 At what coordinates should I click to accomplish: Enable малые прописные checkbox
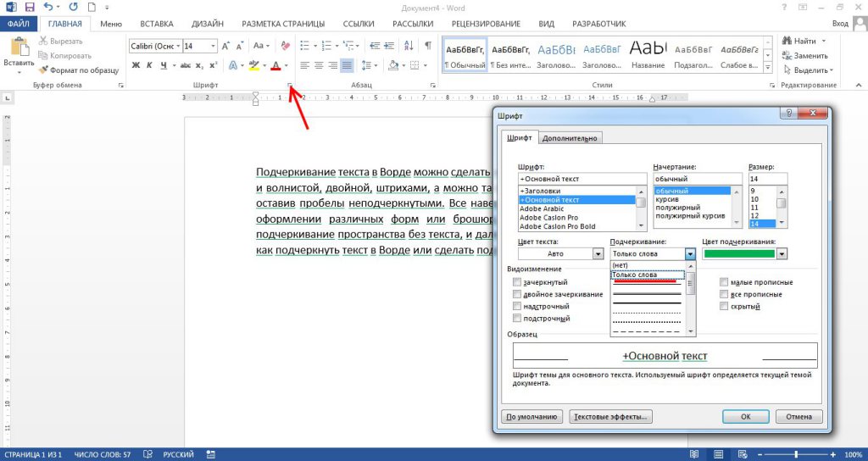pyautogui.click(x=724, y=282)
